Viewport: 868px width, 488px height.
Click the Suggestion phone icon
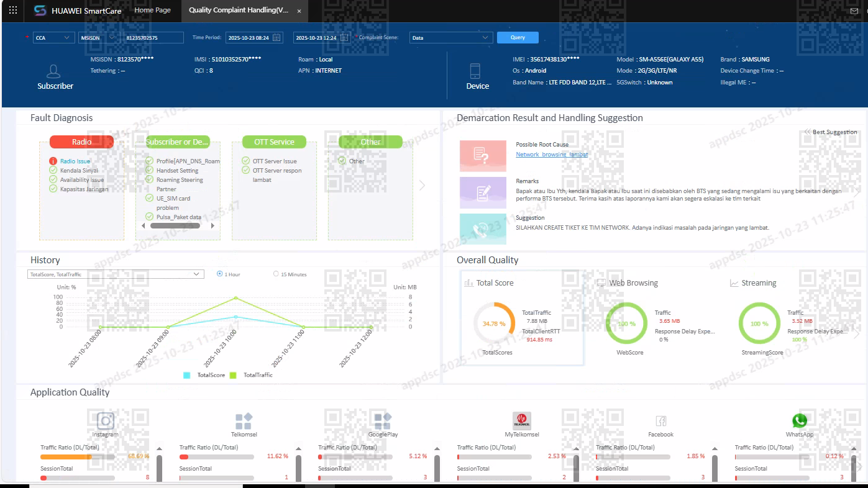tap(482, 228)
